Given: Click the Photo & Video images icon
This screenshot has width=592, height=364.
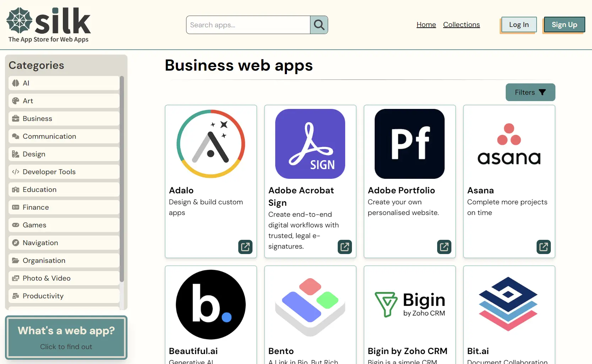Looking at the screenshot, I should point(16,278).
